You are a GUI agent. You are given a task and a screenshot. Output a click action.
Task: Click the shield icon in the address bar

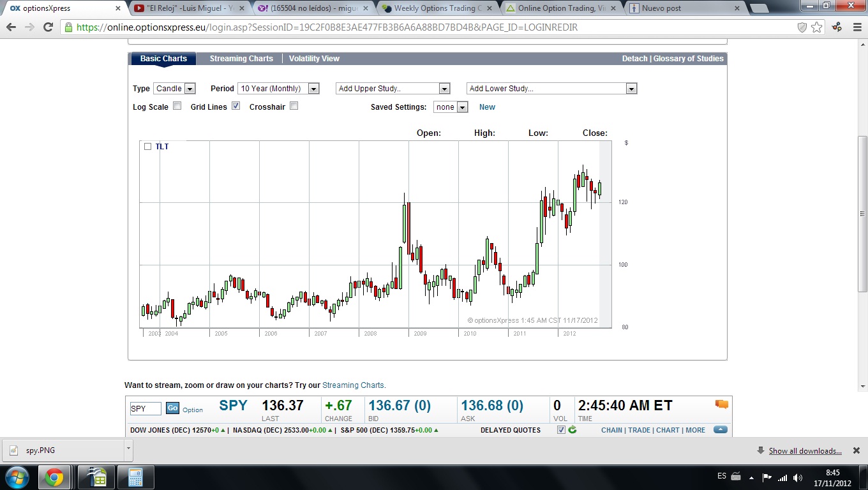(x=803, y=27)
